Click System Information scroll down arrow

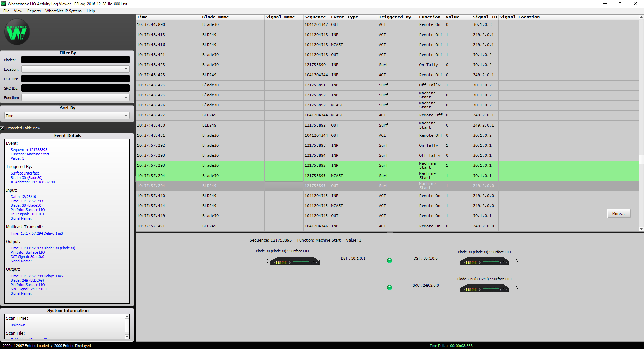click(127, 336)
